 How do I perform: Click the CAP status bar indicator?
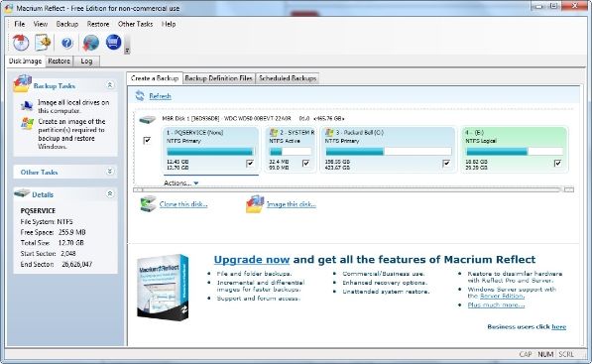coord(526,354)
